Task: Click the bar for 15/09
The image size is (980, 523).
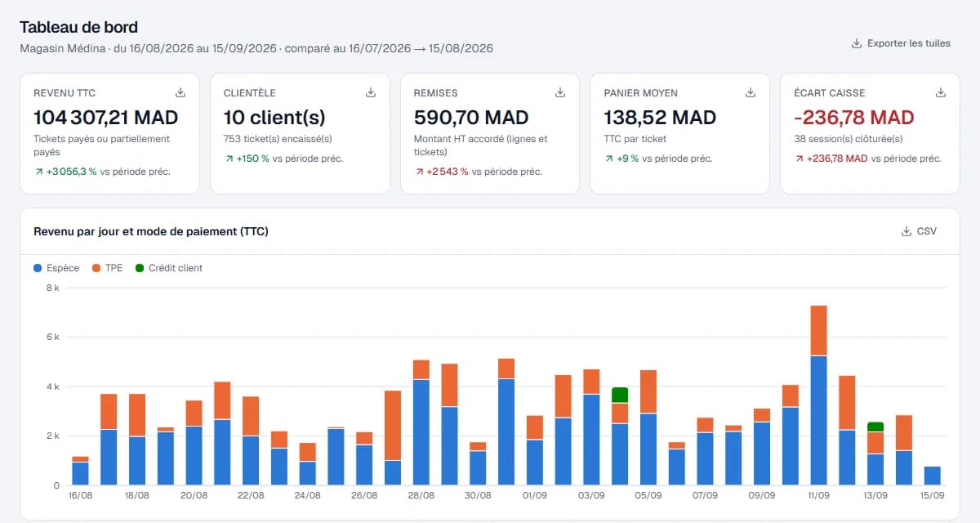Action: [933, 476]
